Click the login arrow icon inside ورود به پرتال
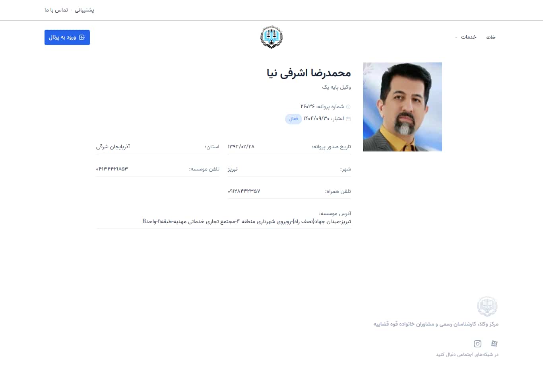543x392 pixels. [82, 37]
